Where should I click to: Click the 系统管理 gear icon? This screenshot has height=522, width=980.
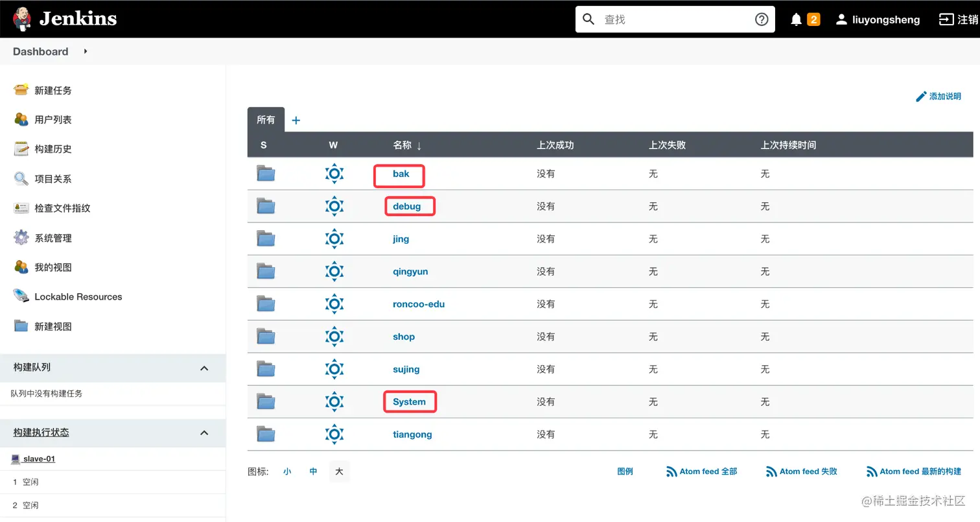coord(21,237)
